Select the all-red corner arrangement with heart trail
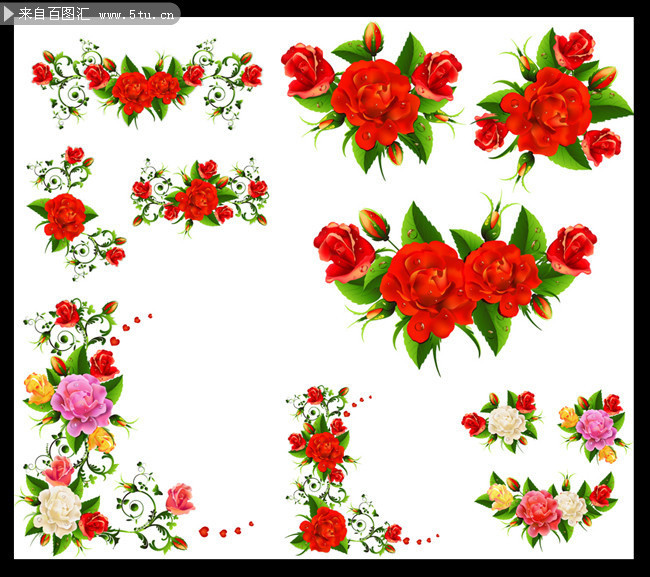The width and height of the screenshot is (650, 577). 362,470
